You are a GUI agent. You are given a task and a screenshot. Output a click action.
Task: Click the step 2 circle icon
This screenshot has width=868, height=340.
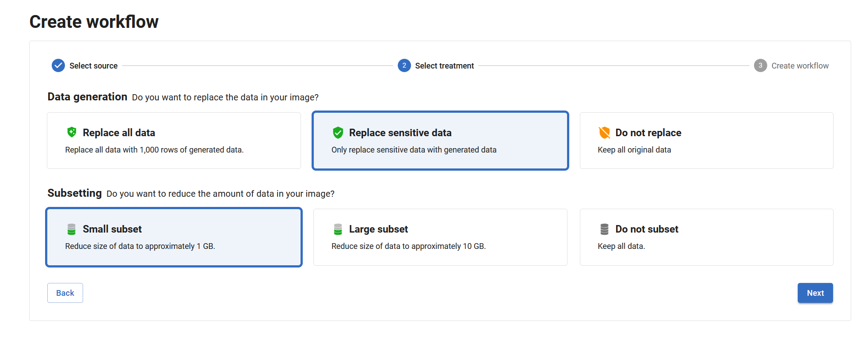click(404, 65)
